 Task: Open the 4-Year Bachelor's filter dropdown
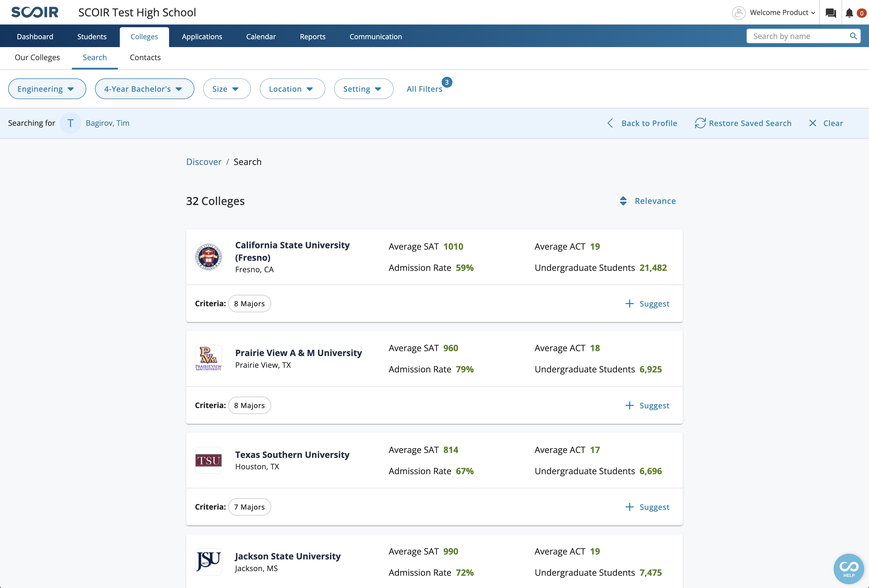coord(144,88)
